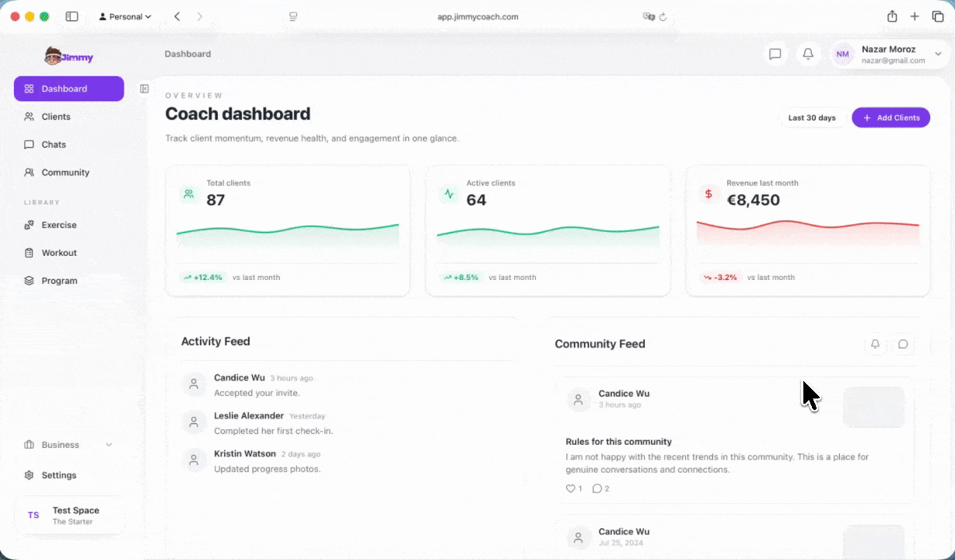The width and height of the screenshot is (955, 560).
Task: Open the chat messages icon in header
Action: 775,54
